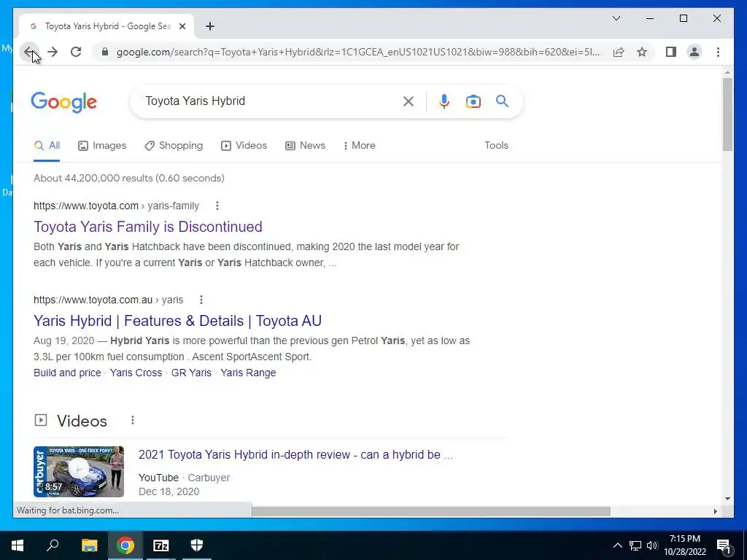Bookmark this tab with star icon
747x560 pixels.
coord(642,52)
